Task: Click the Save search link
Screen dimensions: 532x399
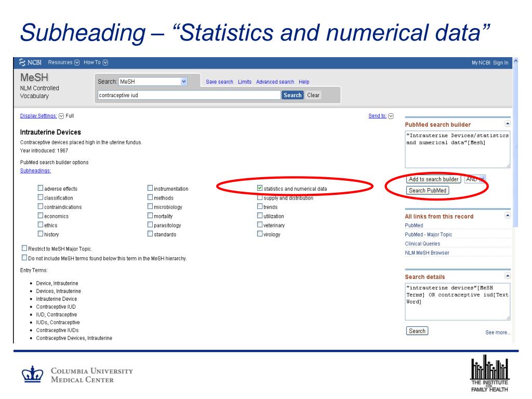Action: 219,82
